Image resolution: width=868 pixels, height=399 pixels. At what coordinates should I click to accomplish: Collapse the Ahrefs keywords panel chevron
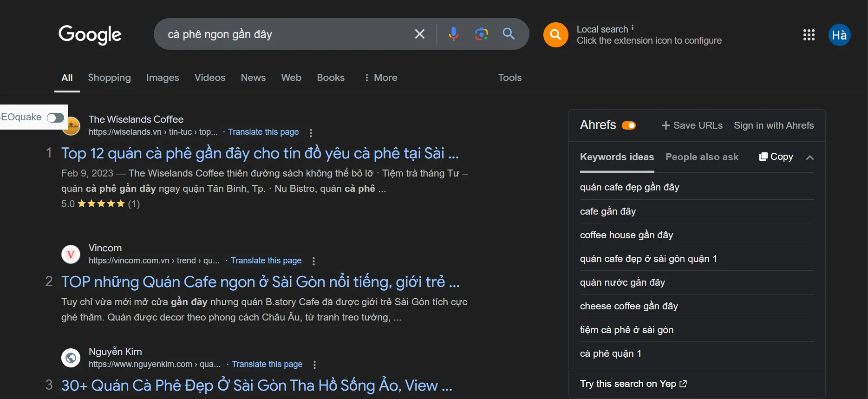(809, 157)
